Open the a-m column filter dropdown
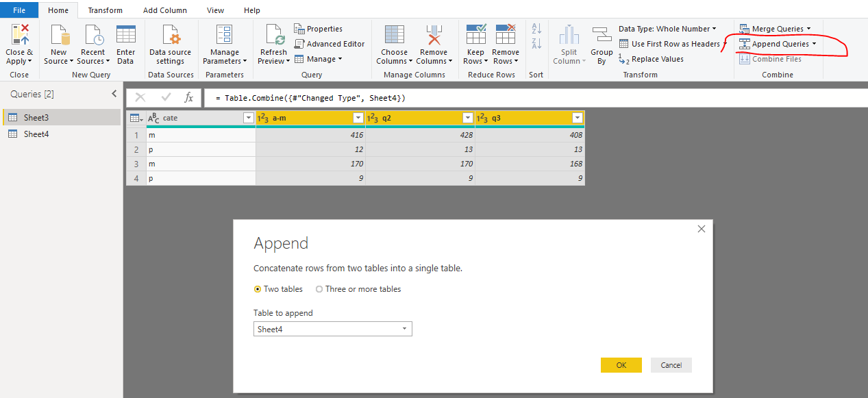Image resolution: width=868 pixels, height=398 pixels. [x=358, y=118]
